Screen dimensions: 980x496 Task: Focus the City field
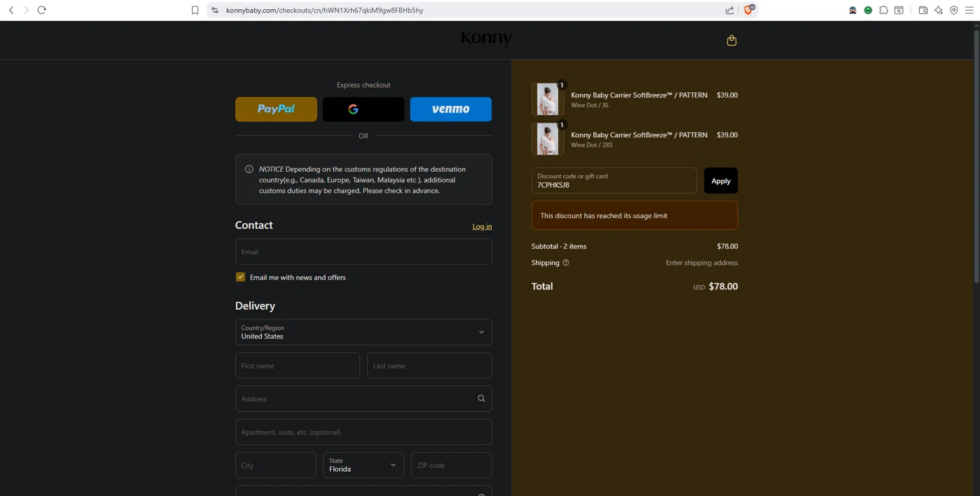coord(276,465)
